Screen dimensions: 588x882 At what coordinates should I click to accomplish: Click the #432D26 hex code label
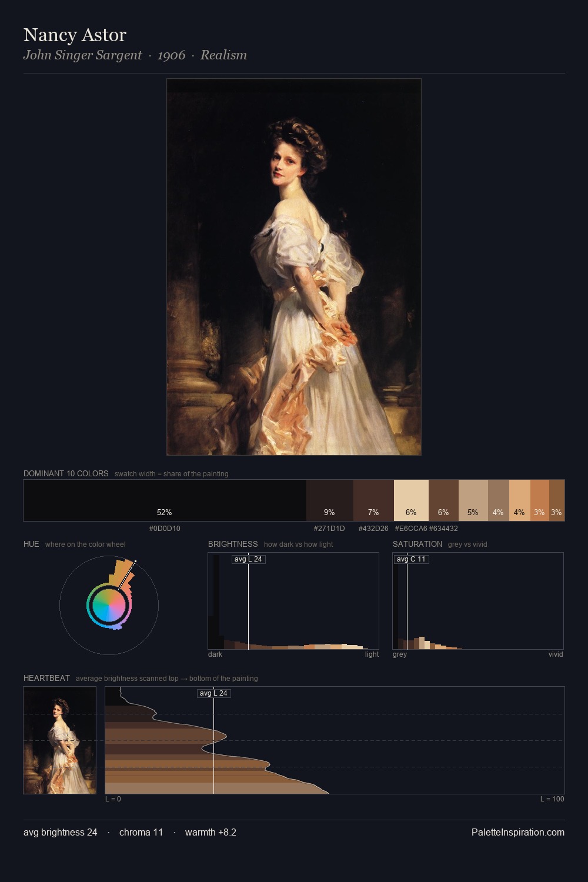(x=373, y=529)
